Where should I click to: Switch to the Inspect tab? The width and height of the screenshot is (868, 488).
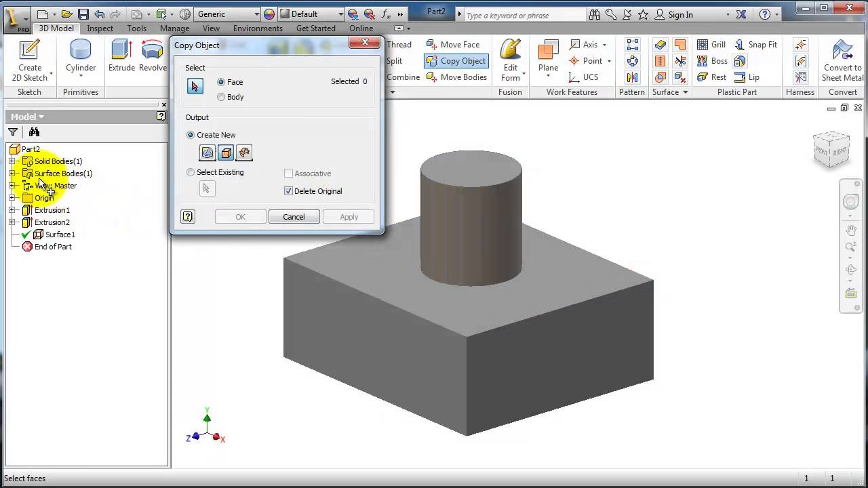(x=100, y=28)
